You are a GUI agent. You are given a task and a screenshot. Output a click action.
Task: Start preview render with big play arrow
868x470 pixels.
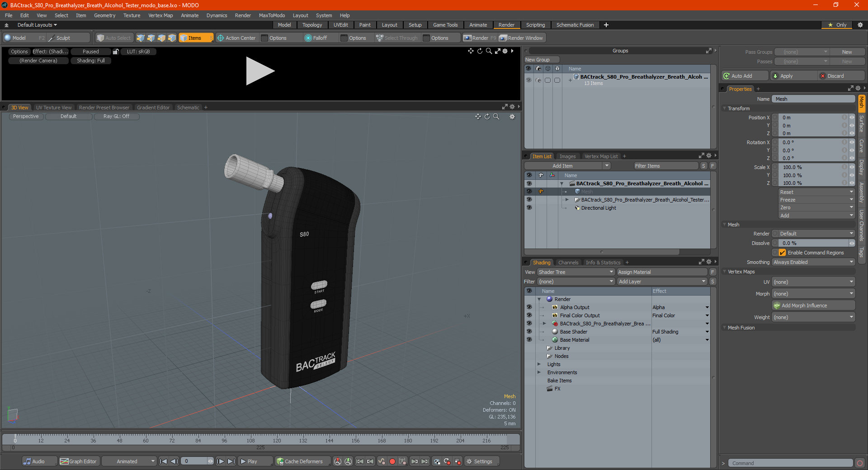click(260, 71)
